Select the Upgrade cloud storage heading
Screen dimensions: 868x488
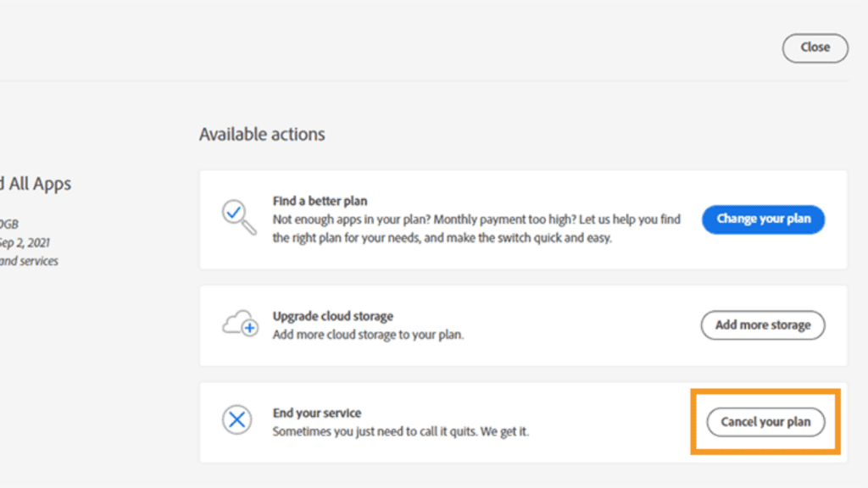(332, 316)
